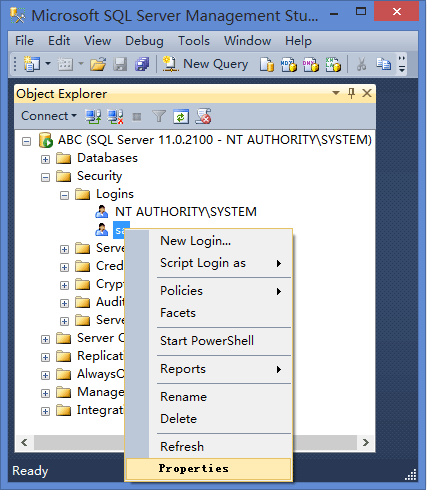Image resolution: width=427 pixels, height=490 pixels.
Task: Open the Window menu
Action: (247, 41)
